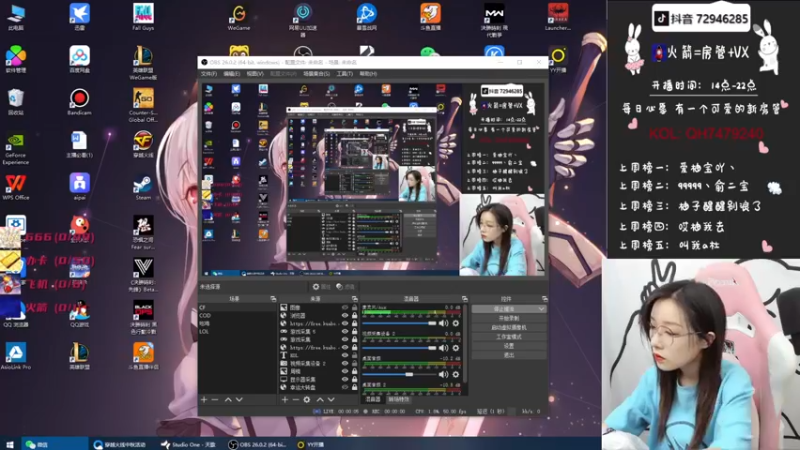Remove selected scene with minus button
Screen dimensions: 800x450
tap(215, 399)
